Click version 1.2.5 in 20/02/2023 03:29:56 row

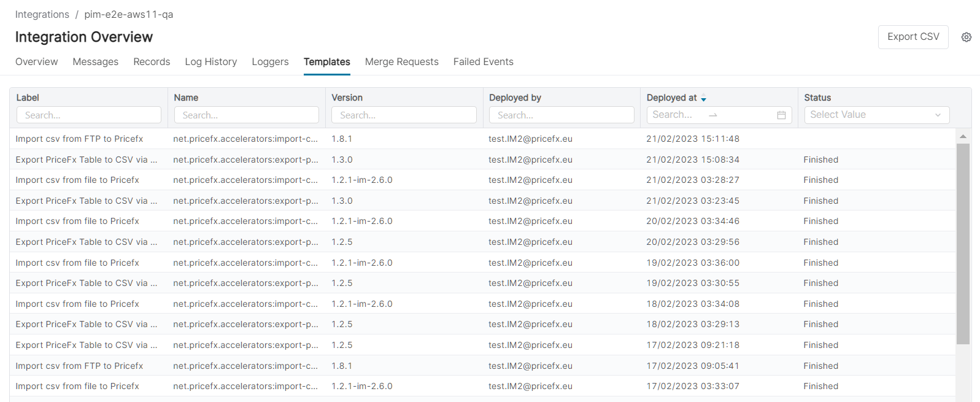pyautogui.click(x=342, y=242)
